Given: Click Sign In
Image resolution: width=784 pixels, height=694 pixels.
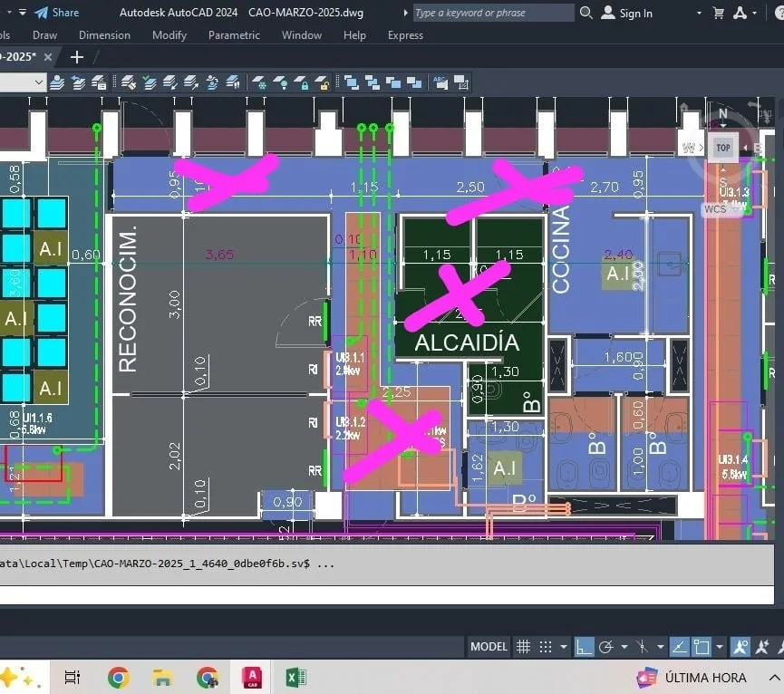Looking at the screenshot, I should (627, 13).
